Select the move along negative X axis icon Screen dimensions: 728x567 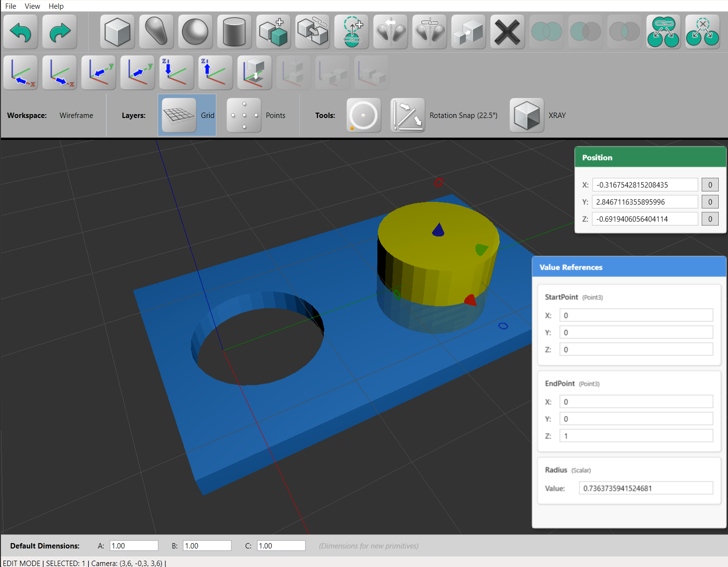click(x=20, y=72)
